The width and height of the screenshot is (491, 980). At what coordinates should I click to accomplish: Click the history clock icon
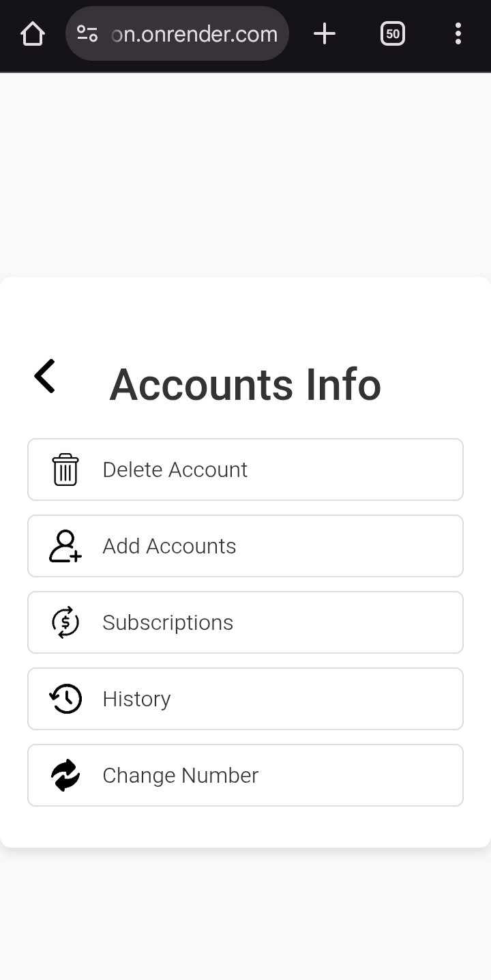tap(65, 699)
